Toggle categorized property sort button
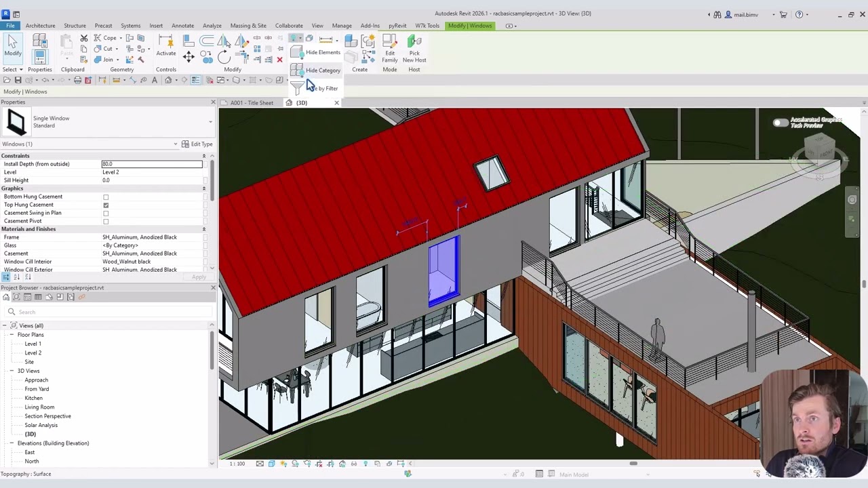The image size is (868, 488). click(x=6, y=277)
